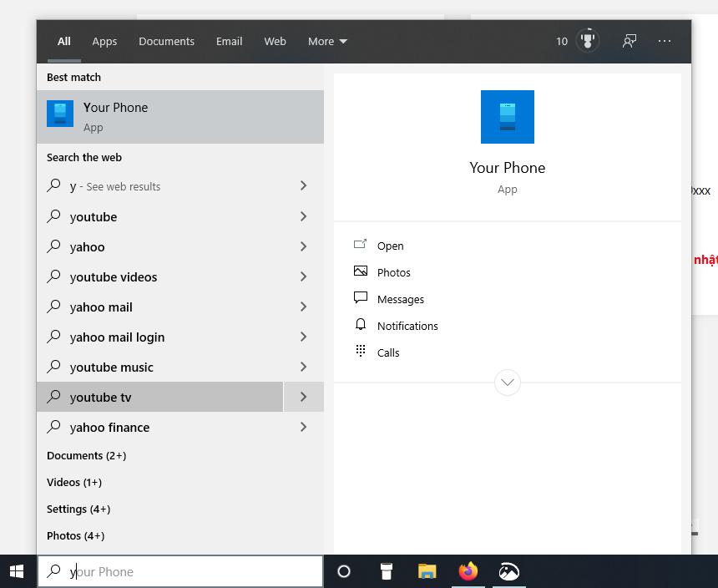This screenshot has height=588, width=718.
Task: Click the Notifications action label
Action: click(407, 326)
